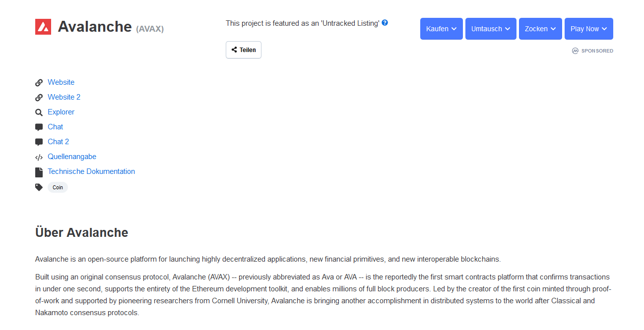Open the Play Now dropdown
Image resolution: width=644 pixels, height=330 pixels.
coord(589,29)
